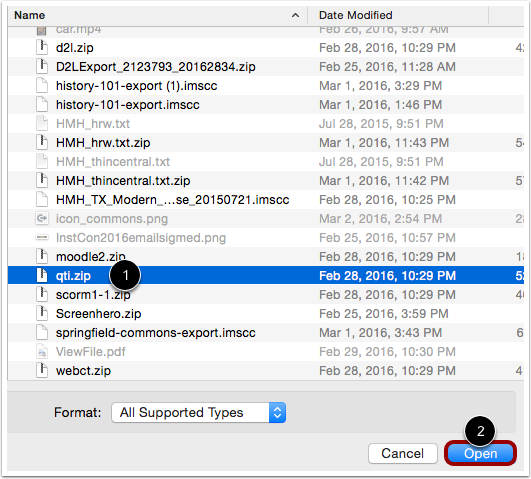Click the history-101-export (1).imscc document icon
Image resolution: width=531 pixels, height=479 pixels.
pos(42,85)
